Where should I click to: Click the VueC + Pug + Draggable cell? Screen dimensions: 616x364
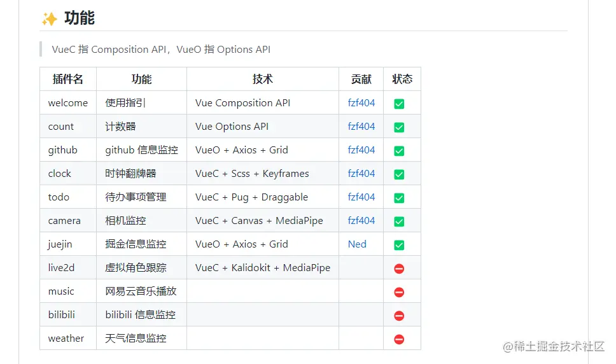pos(263,197)
